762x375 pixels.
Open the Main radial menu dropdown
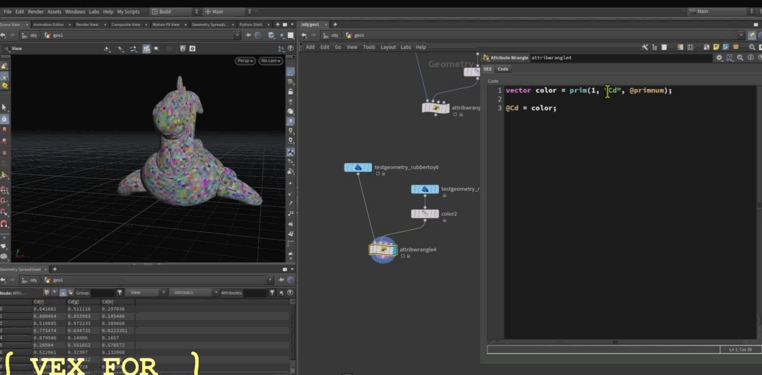pos(228,12)
